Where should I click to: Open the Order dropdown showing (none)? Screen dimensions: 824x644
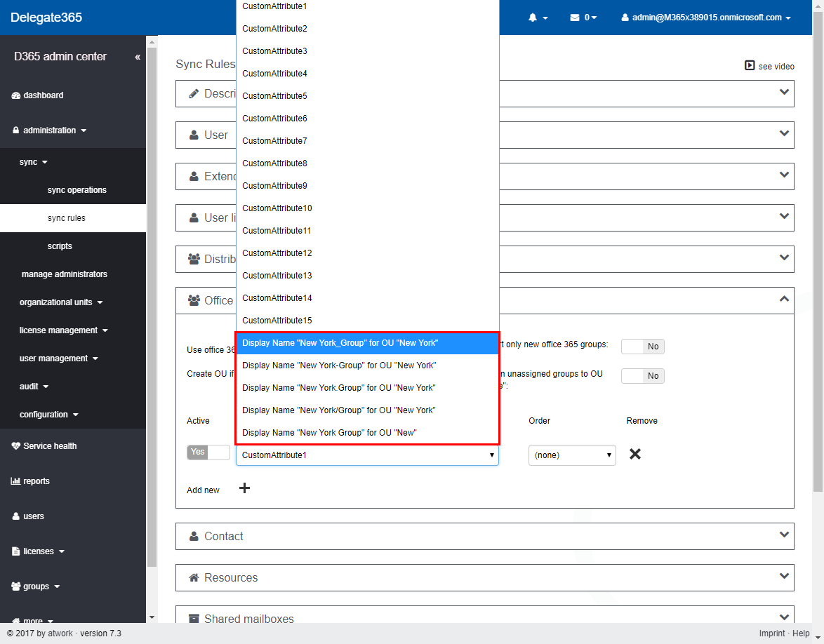point(572,455)
